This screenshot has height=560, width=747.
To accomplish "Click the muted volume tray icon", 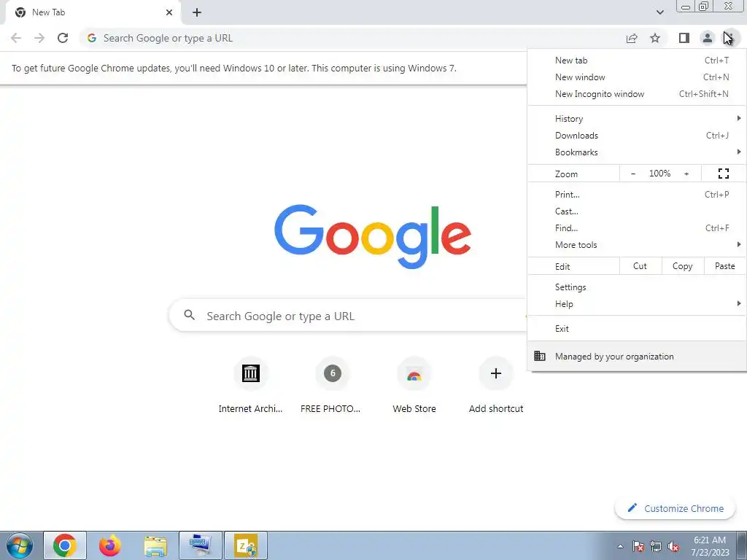I will [673, 546].
